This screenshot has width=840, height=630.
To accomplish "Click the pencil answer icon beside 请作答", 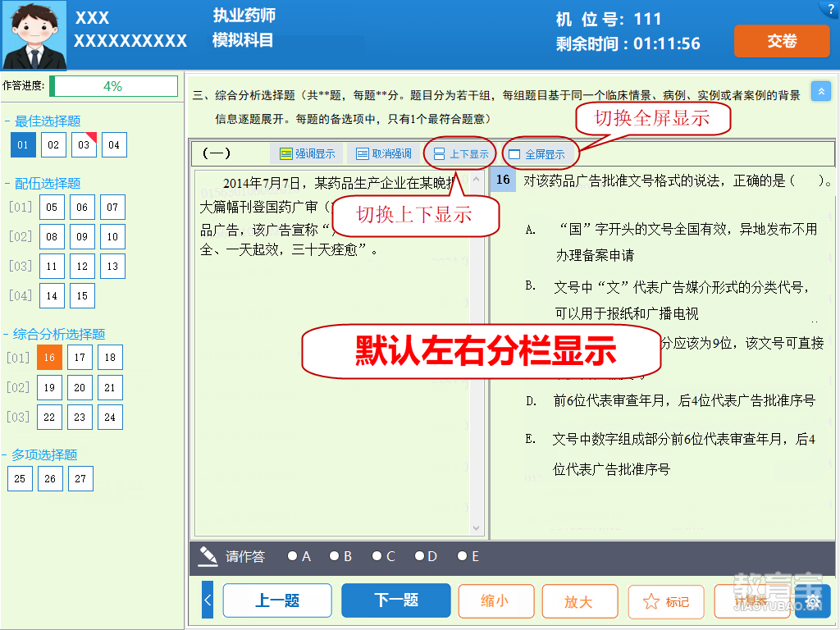I will 208,556.
